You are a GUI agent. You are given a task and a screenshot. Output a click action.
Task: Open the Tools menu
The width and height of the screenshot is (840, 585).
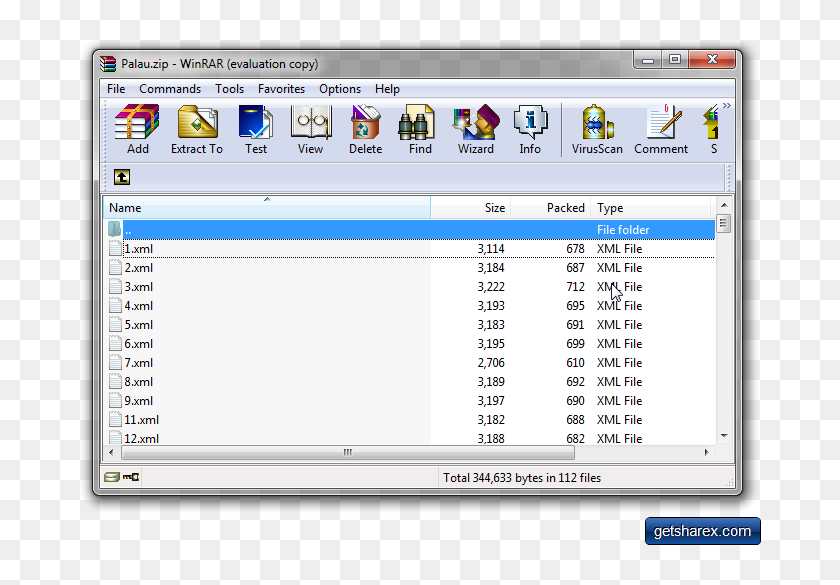229,89
